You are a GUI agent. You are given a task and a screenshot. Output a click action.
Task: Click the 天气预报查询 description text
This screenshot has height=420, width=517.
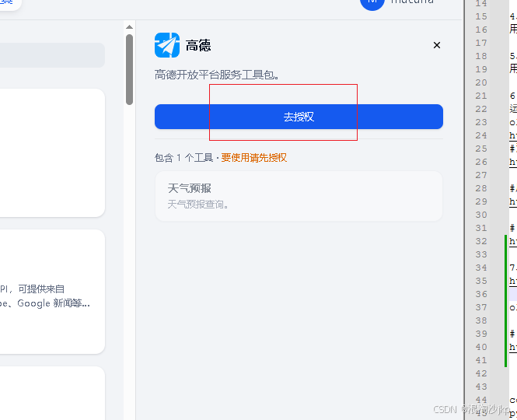[x=198, y=205]
